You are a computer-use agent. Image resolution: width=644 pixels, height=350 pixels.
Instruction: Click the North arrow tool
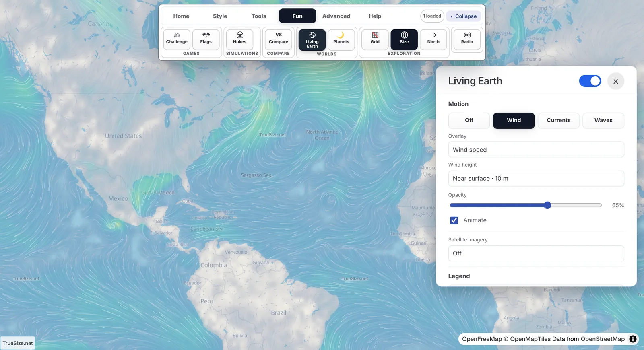point(433,39)
